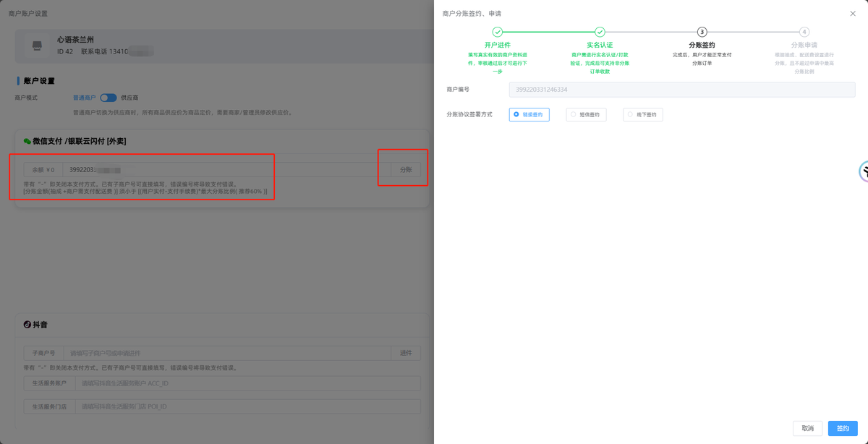The width and height of the screenshot is (868, 444).
Task: Click the 分账 button in WeChat pay row
Action: pos(406,169)
